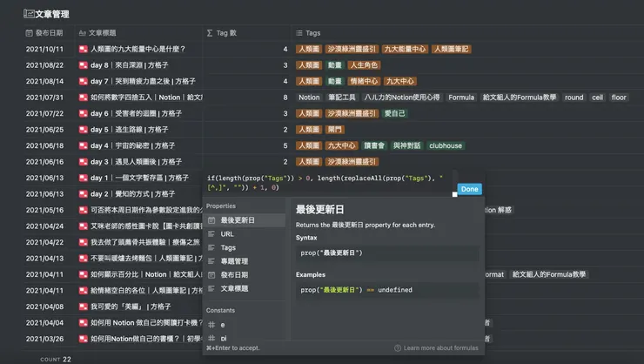Click COUNT 22 below the table
644x364 pixels.
pyautogui.click(x=56, y=359)
